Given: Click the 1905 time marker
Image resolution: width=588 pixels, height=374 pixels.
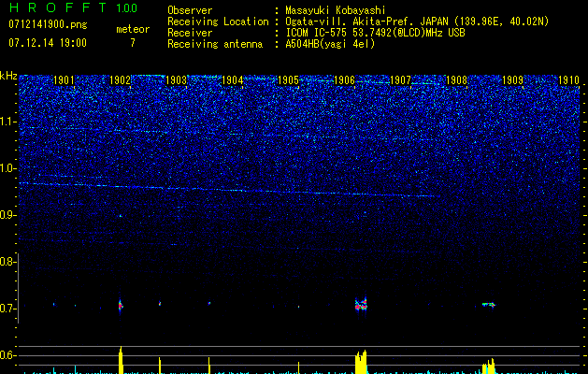Looking at the screenshot, I should click(288, 80).
